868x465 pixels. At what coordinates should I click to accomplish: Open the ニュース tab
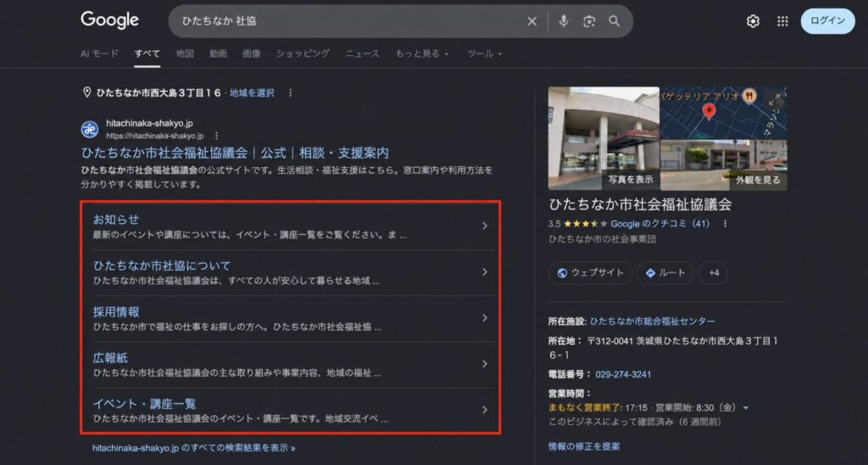363,53
